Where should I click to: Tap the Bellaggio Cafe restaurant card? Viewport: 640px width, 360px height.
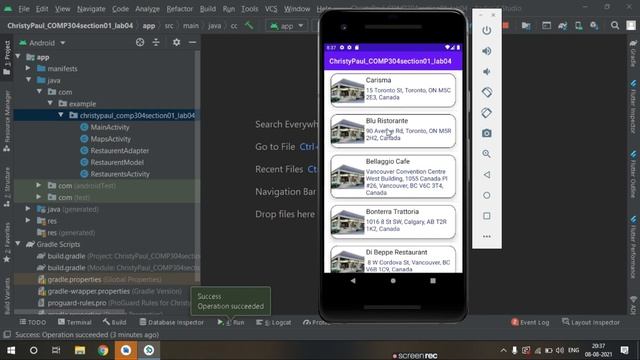(x=393, y=176)
